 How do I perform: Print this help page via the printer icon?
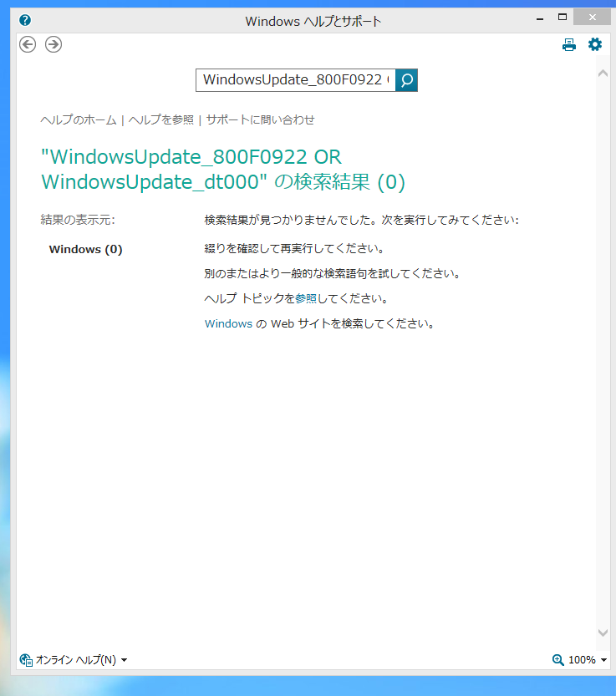click(569, 44)
